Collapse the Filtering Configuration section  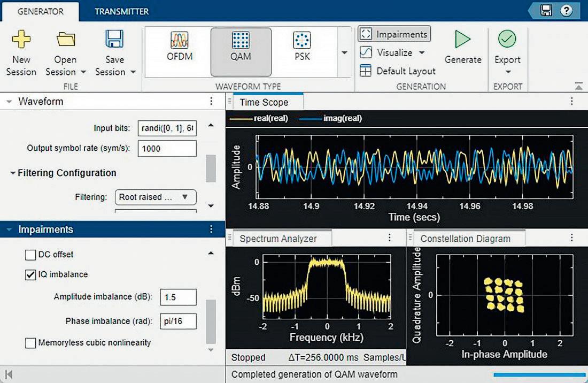pos(13,173)
